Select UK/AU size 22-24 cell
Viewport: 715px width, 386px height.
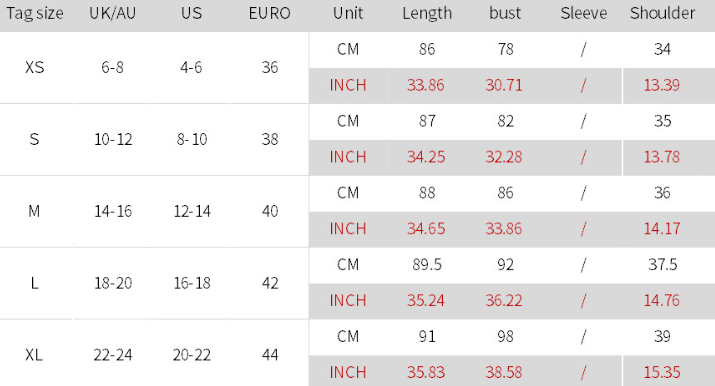click(113, 355)
